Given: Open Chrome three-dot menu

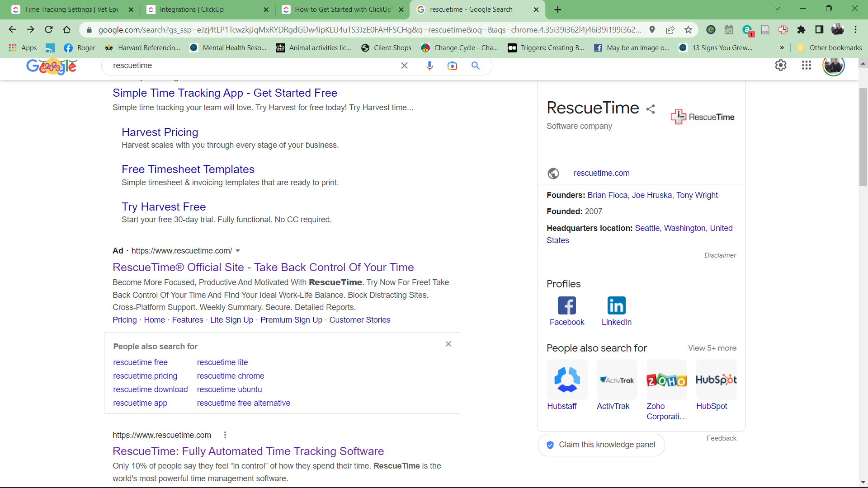Looking at the screenshot, I should (855, 30).
